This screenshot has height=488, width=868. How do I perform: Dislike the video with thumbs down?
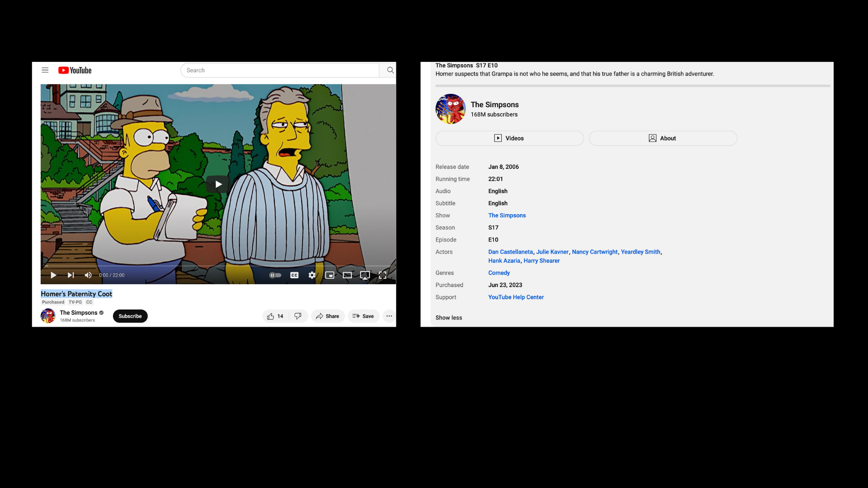298,316
